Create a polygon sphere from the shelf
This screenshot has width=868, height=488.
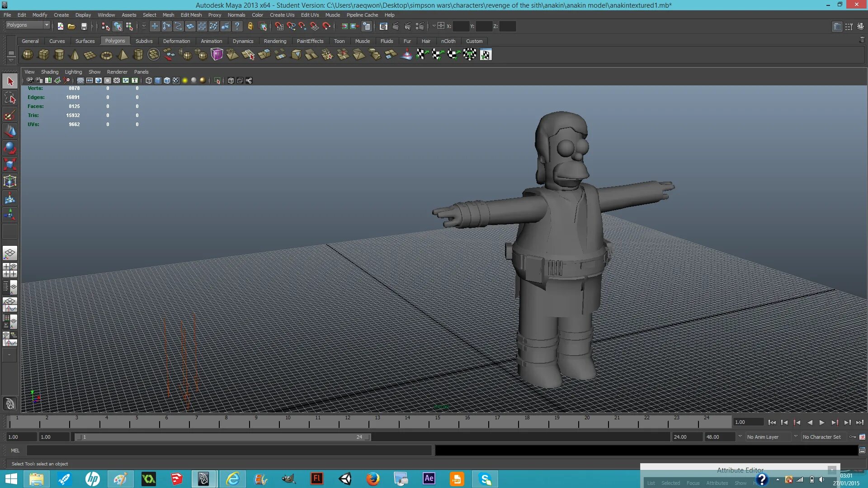coord(28,55)
